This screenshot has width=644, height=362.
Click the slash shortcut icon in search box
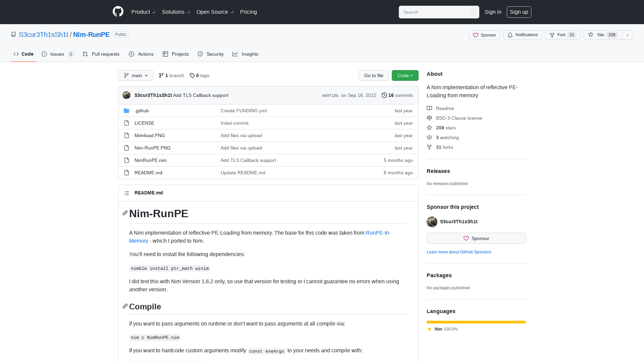point(473,12)
